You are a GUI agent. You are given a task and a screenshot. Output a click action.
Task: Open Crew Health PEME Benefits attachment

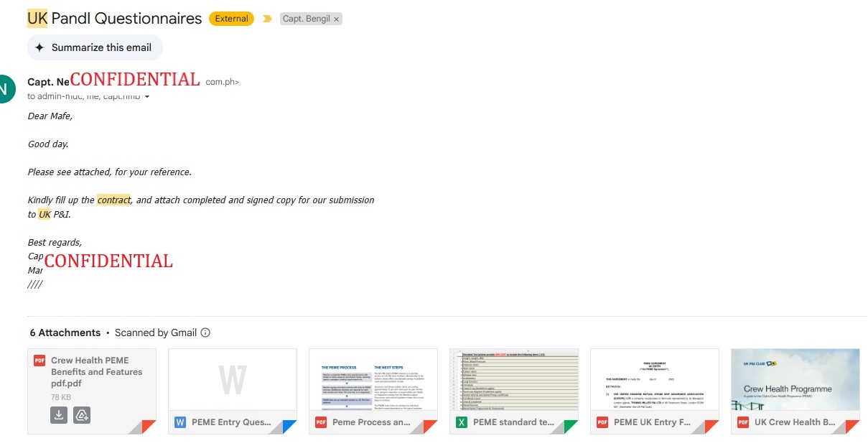point(92,391)
